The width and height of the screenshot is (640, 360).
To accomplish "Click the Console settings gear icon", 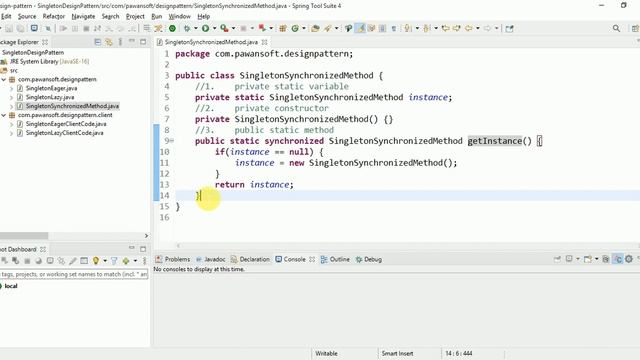I will (629, 259).
